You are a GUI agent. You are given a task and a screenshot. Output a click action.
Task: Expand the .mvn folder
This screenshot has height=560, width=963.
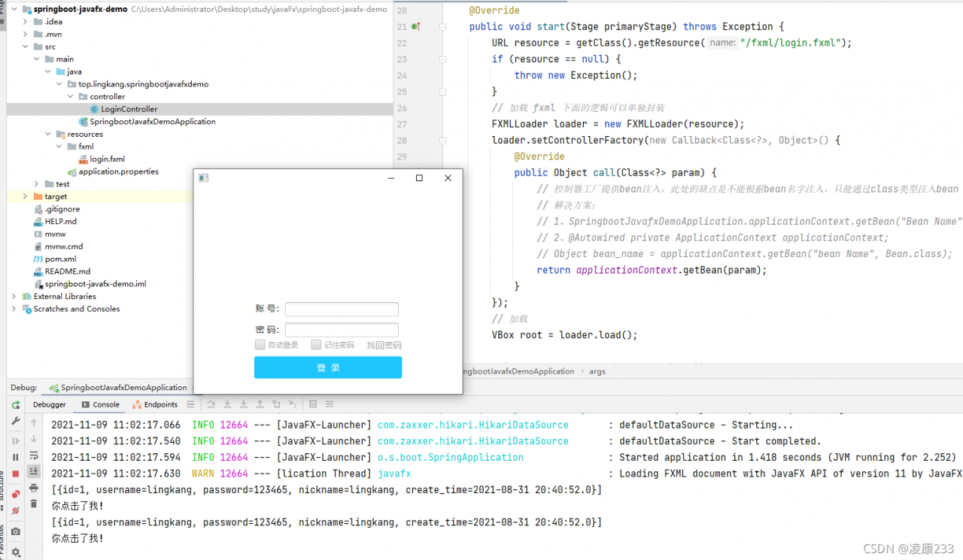(26, 35)
